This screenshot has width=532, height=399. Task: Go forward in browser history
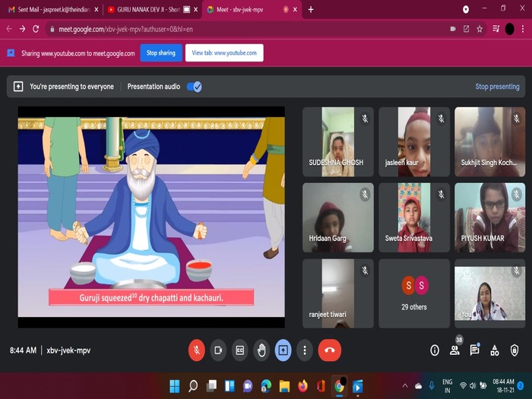22,29
